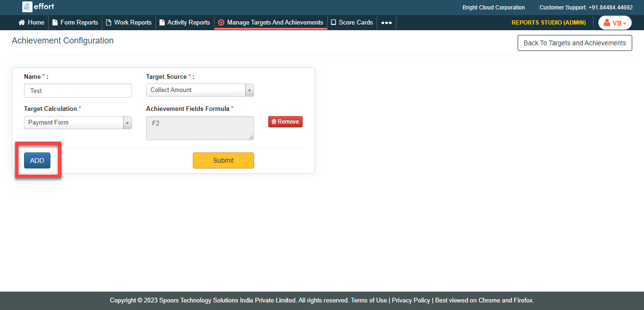This screenshot has height=310, width=644.
Task: Switch to Score Cards tab
Action: [x=355, y=23]
